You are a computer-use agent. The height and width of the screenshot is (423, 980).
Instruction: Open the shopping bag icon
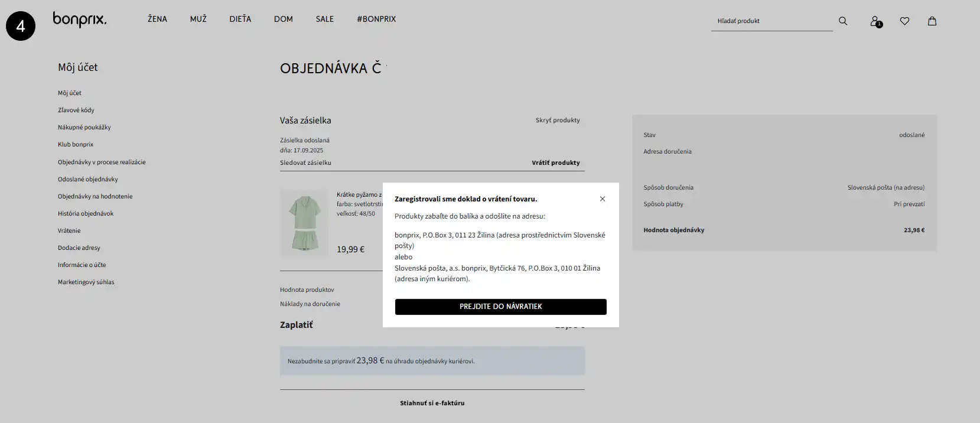[932, 21]
